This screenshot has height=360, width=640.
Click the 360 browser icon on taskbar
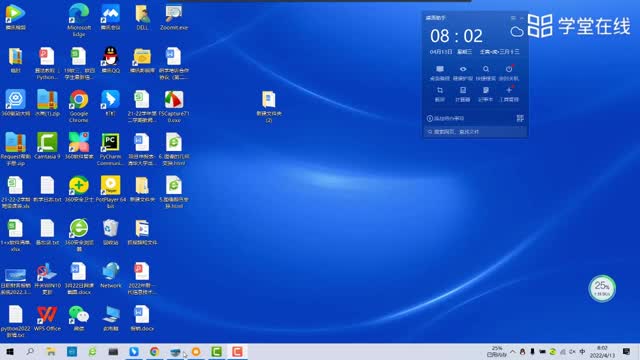92,352
